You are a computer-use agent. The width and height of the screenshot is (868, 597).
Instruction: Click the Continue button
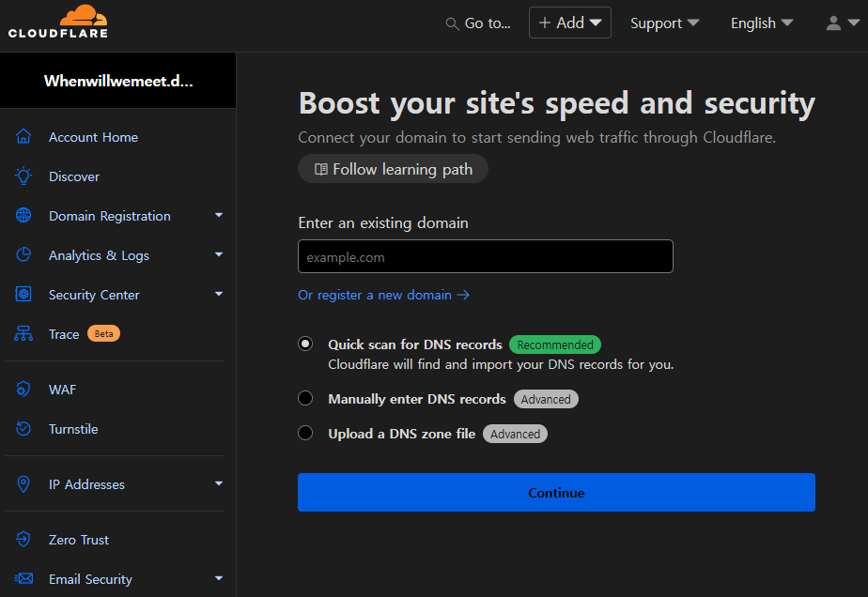tap(556, 492)
